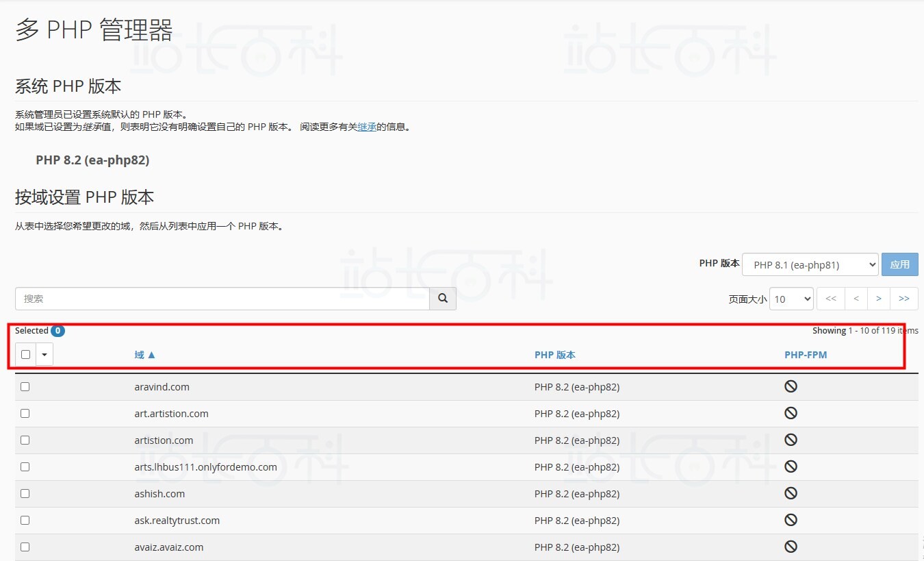This screenshot has width=924, height=561.
Task: Click domain text ask.realtytrust.com
Action: click(177, 521)
